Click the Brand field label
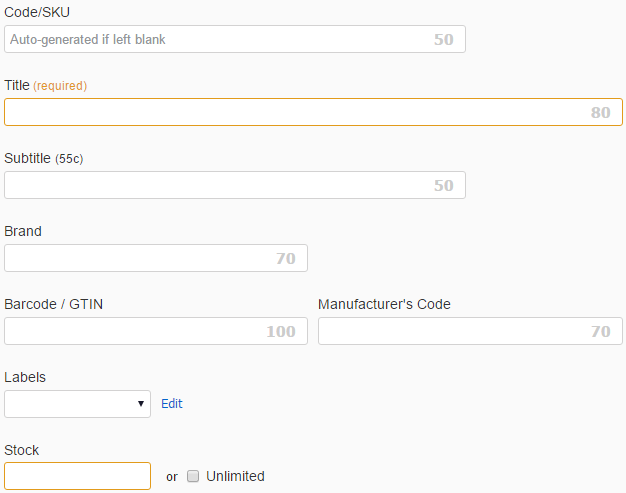The width and height of the screenshot is (626, 493). point(23,231)
